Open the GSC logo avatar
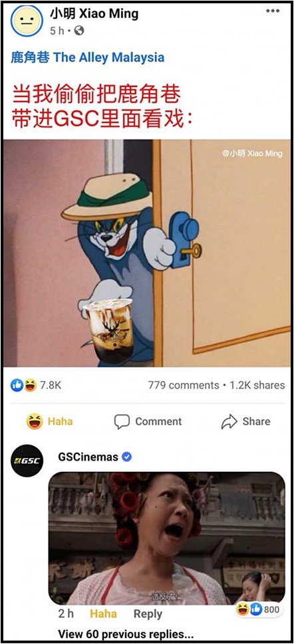This screenshot has height=644, width=294. coord(27,461)
